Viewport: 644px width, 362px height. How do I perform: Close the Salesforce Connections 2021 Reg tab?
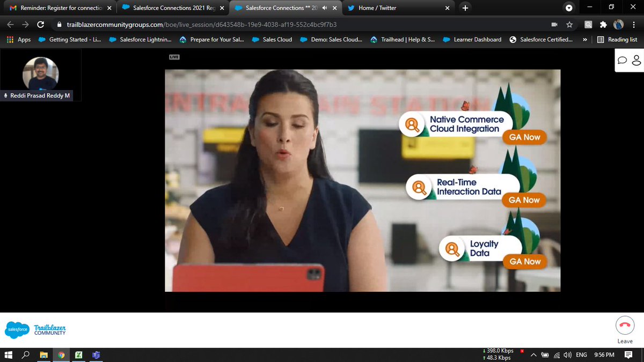[x=222, y=8]
